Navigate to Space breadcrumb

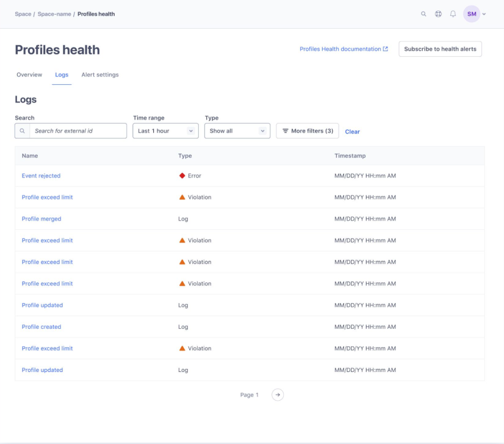[23, 14]
